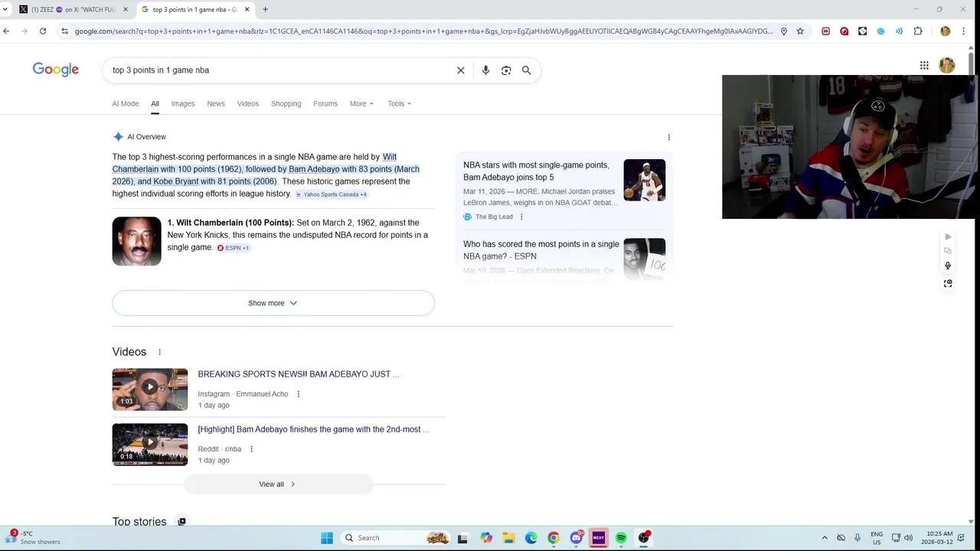Viewport: 980px width, 551px height.
Task: Open "[Highlight] Bam Adebayo finishes the game" link
Action: tap(314, 429)
